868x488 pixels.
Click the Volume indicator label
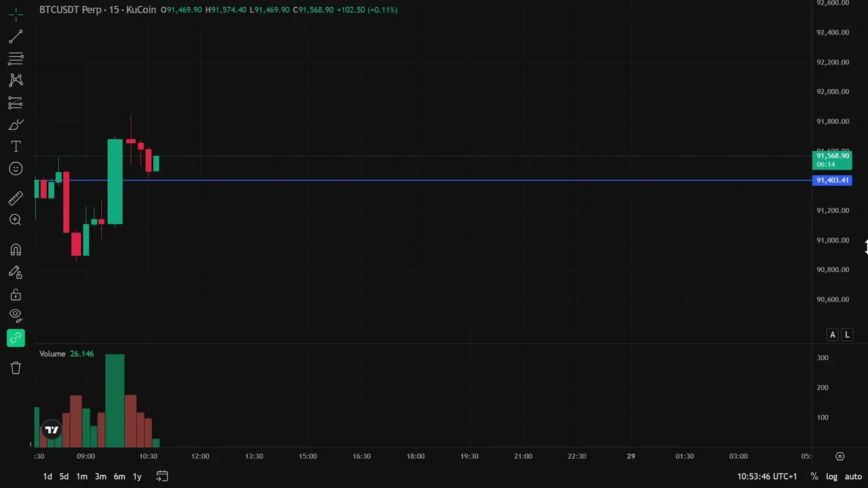click(52, 354)
